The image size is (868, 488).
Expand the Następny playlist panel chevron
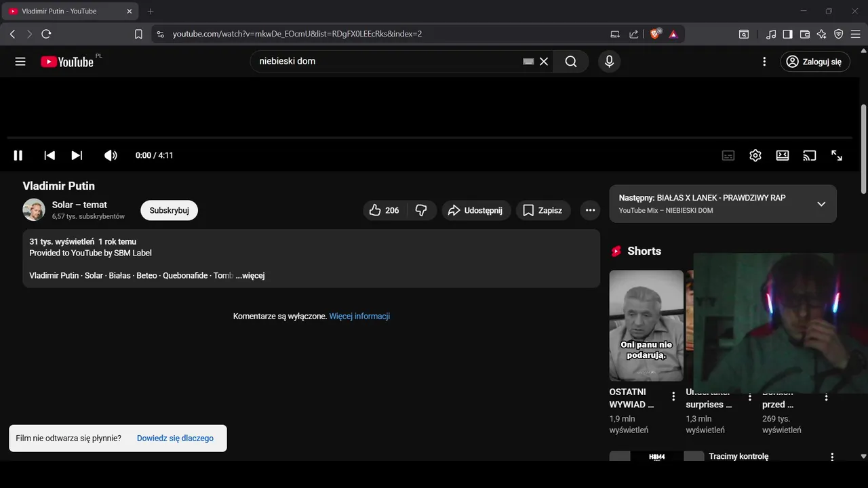(821, 204)
